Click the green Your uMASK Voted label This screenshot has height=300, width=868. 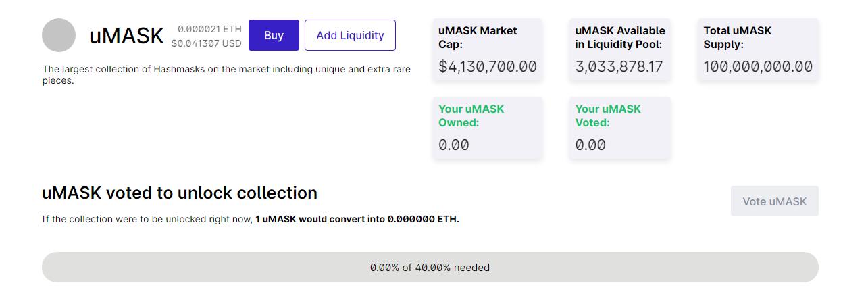pyautogui.click(x=608, y=116)
